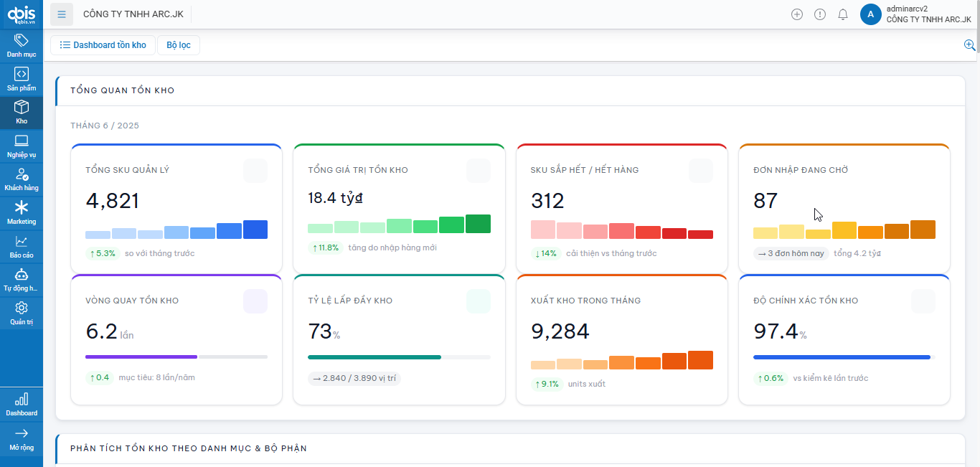Open Nghiệp vụ in sidebar

click(x=22, y=146)
